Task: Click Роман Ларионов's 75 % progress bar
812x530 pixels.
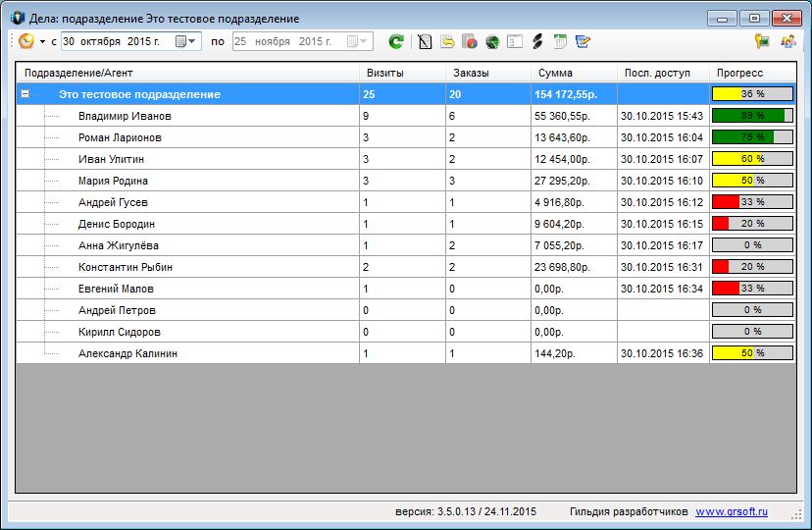Action: point(752,137)
